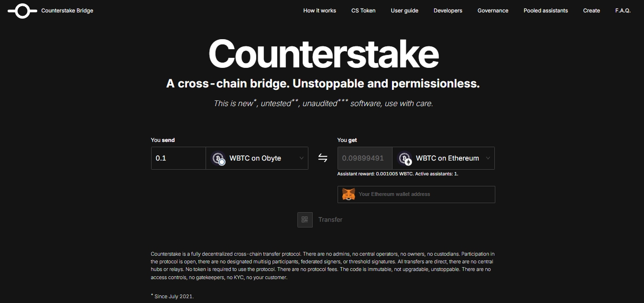Screen dimensions: 644x303
Task: Open the F.A.Q. page
Action: pos(622,11)
